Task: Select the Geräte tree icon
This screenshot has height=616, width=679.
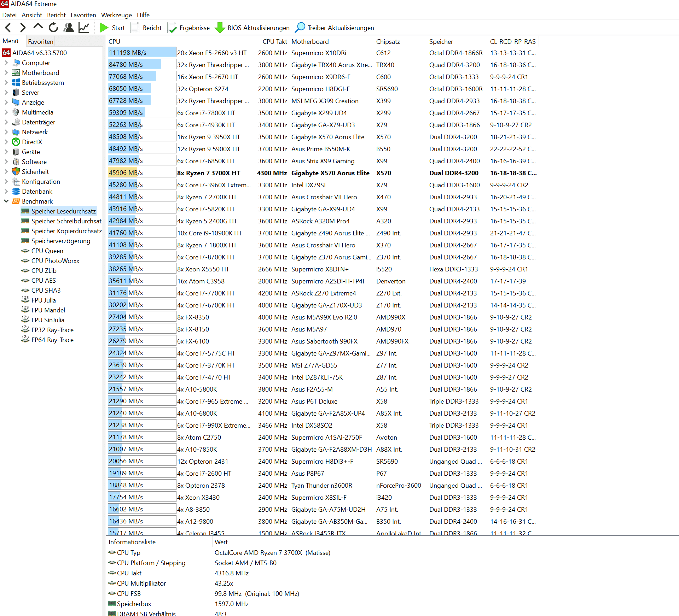Action: (16, 152)
